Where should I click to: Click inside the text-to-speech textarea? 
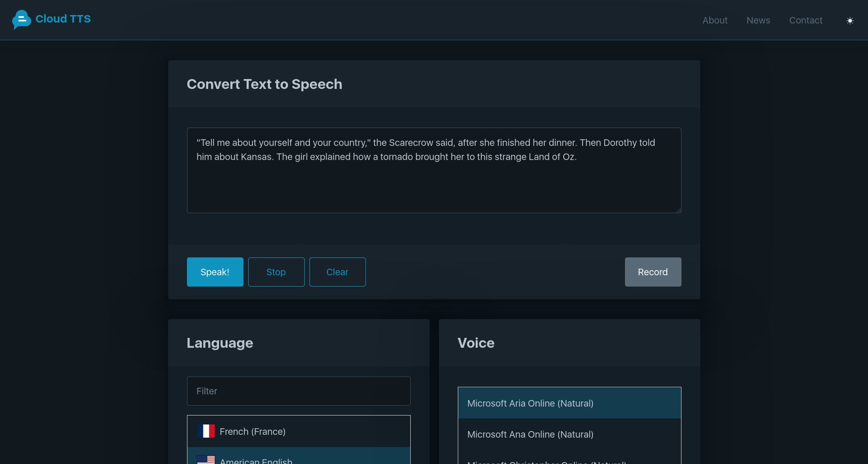pos(433,170)
